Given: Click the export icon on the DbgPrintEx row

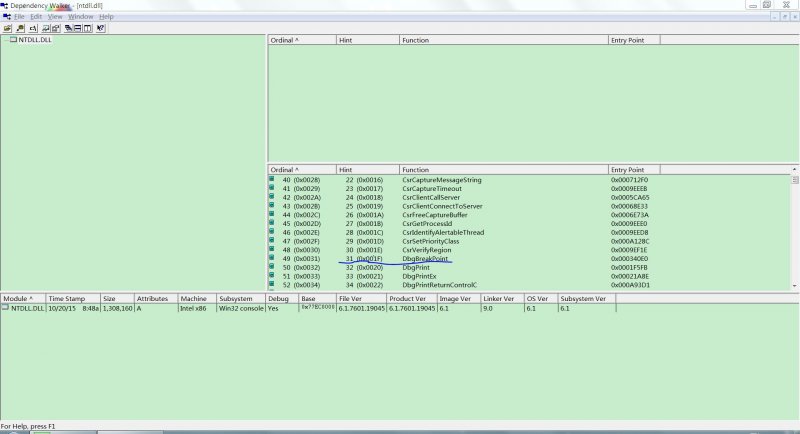Looking at the screenshot, I should coord(271,275).
